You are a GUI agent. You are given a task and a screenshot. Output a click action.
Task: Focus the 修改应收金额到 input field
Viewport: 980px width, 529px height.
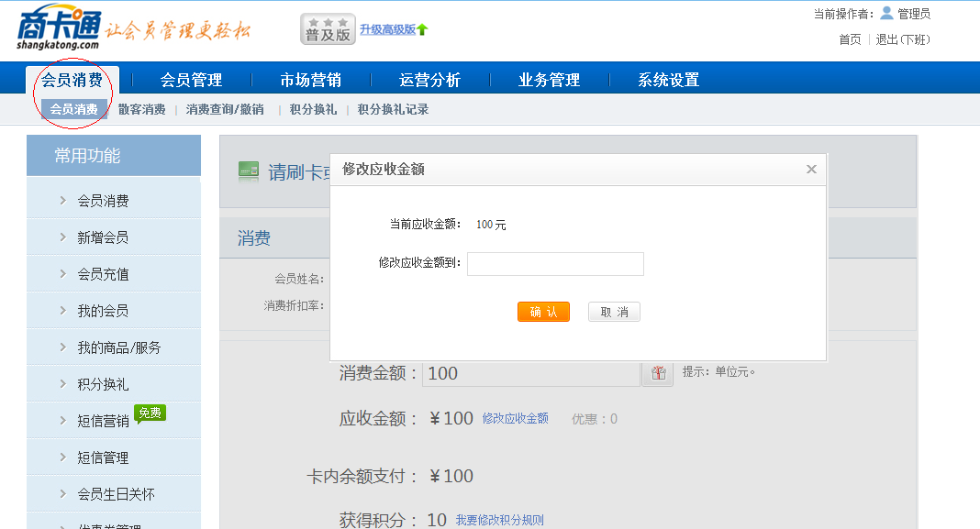pos(555,264)
